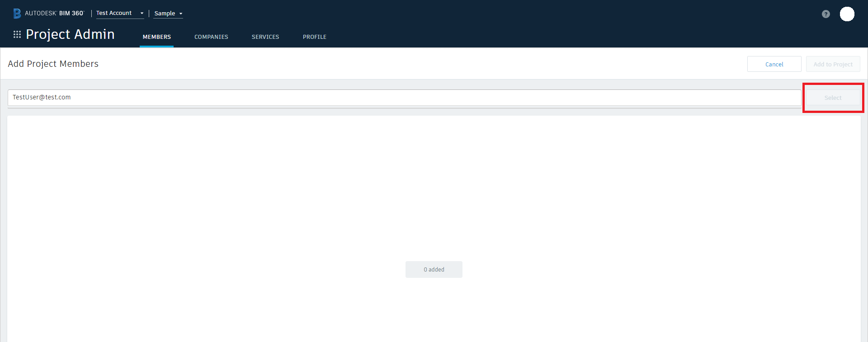Expand the Sample project dropdown
This screenshot has width=868, height=342.
click(x=168, y=14)
